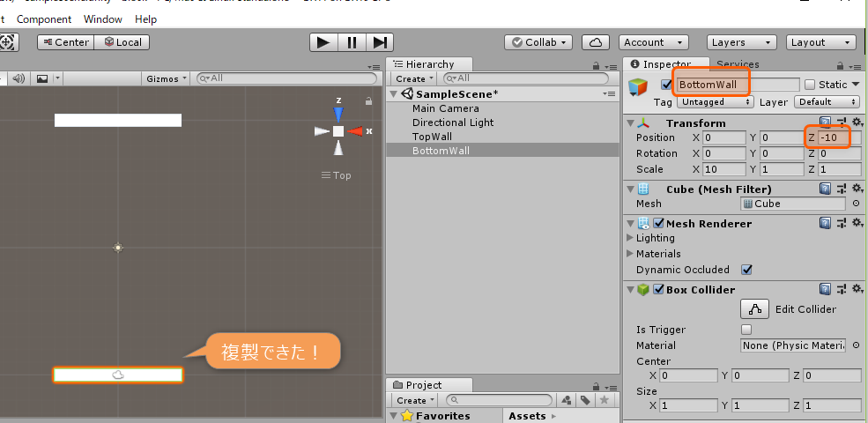Click the red X axis gizmo cone
Image resolution: width=868 pixels, height=423 pixels.
[355, 131]
